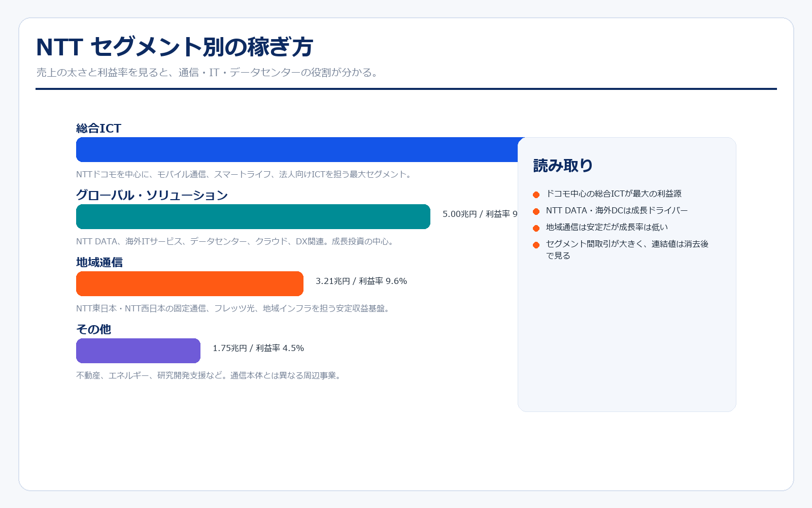Click the 総合ICT description about NTTドコモ

coord(245,174)
